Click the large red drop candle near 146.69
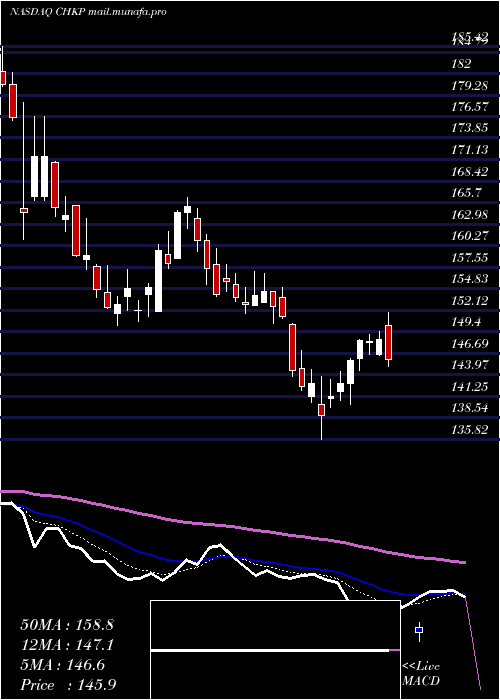 (x=292, y=347)
